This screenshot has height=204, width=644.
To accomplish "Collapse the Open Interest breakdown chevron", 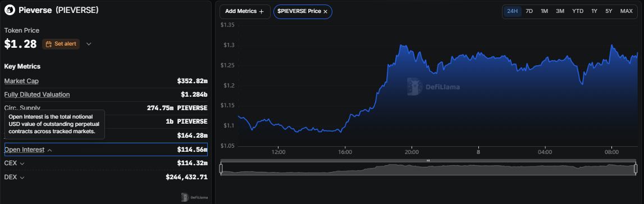I will [50, 150].
